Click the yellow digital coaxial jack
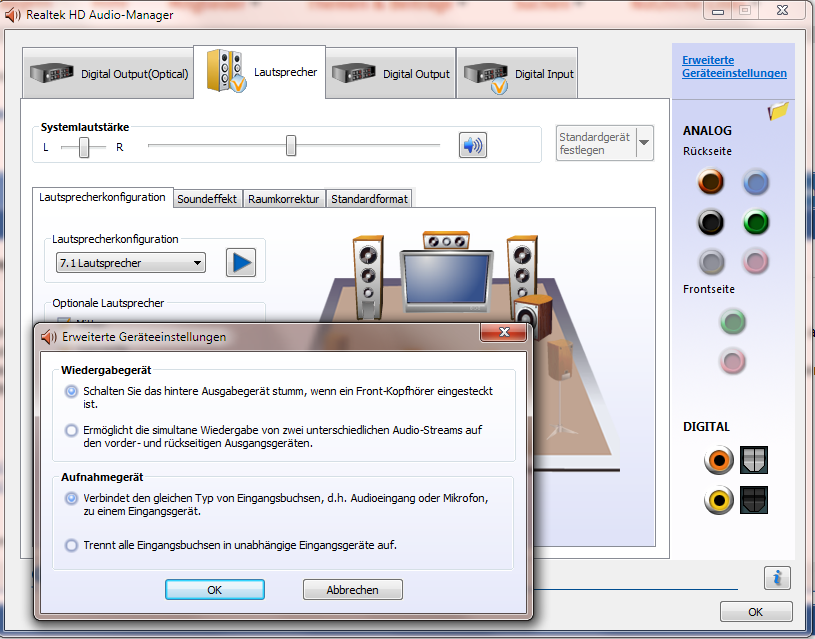 (x=719, y=500)
